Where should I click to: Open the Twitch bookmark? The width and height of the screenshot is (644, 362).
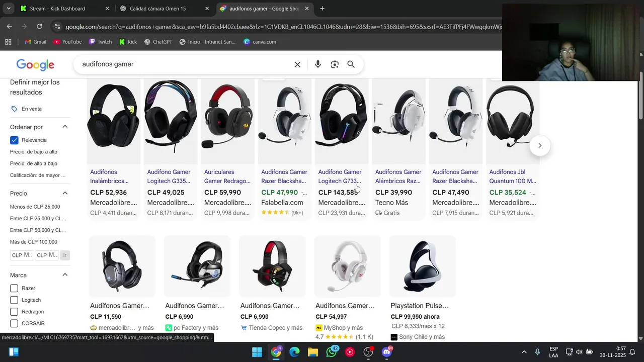(x=100, y=42)
